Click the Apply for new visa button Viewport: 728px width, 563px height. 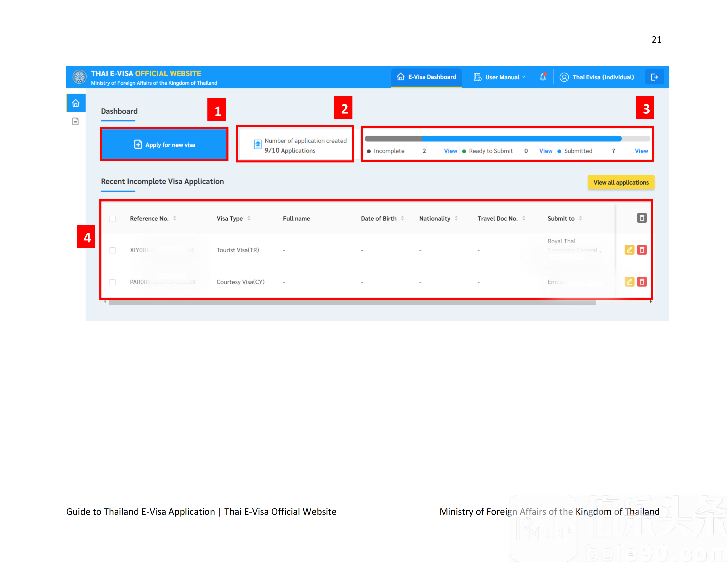(x=164, y=144)
